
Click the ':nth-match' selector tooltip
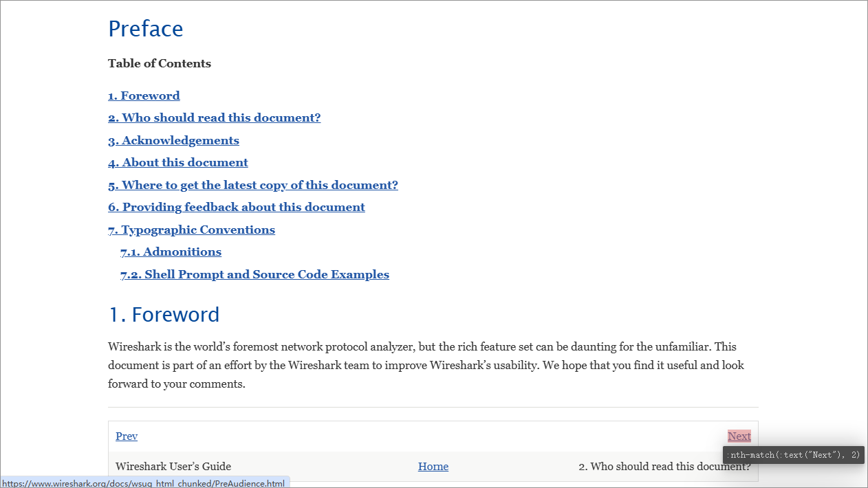pyautogui.click(x=794, y=455)
